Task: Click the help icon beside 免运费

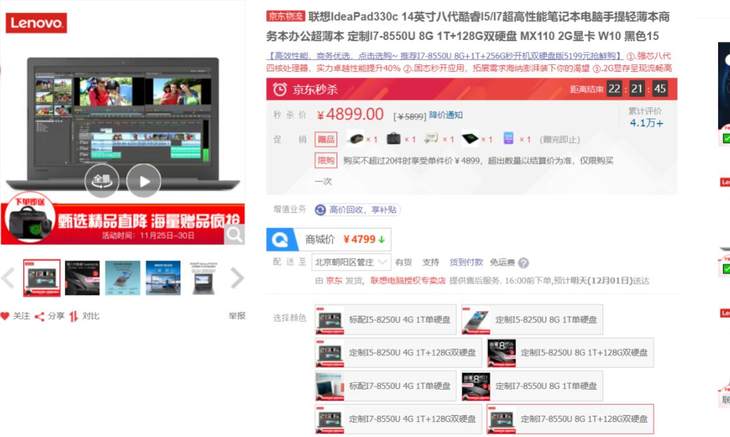Action: pos(523,263)
